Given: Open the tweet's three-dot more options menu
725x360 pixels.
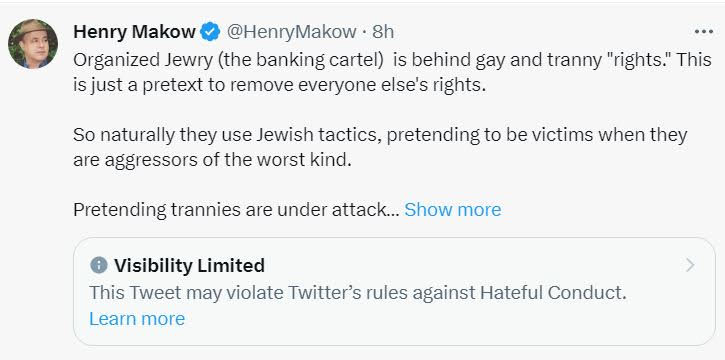Looking at the screenshot, I should coord(704,32).
